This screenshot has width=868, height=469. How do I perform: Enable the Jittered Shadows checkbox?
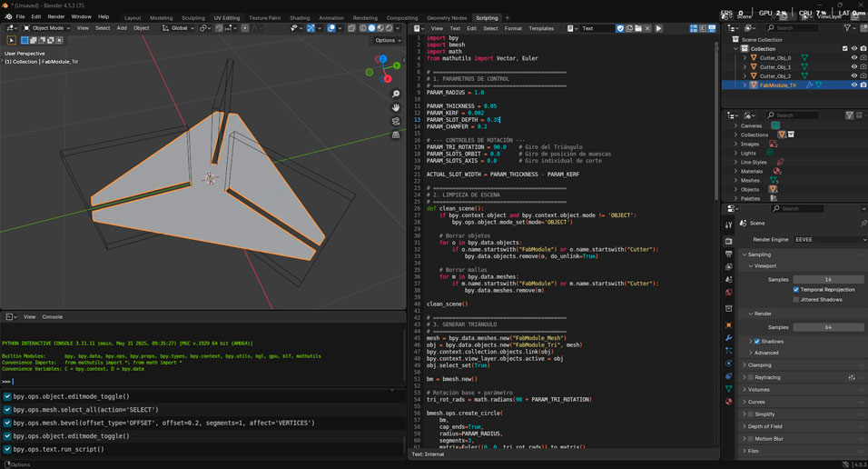tap(796, 299)
